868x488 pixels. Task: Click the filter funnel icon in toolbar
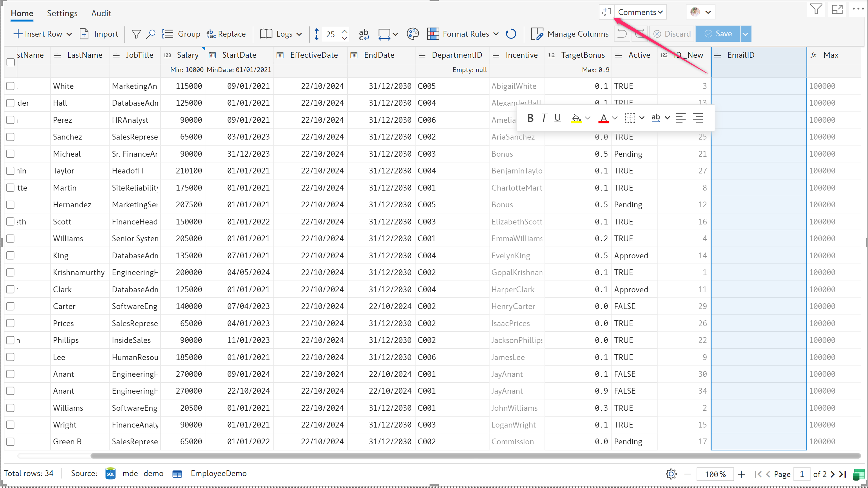click(136, 34)
